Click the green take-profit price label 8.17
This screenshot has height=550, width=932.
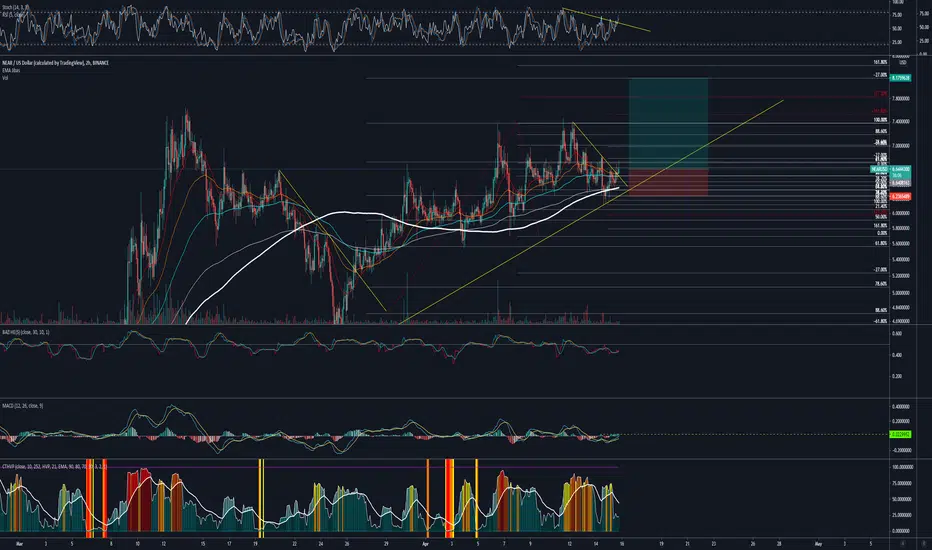900,78
